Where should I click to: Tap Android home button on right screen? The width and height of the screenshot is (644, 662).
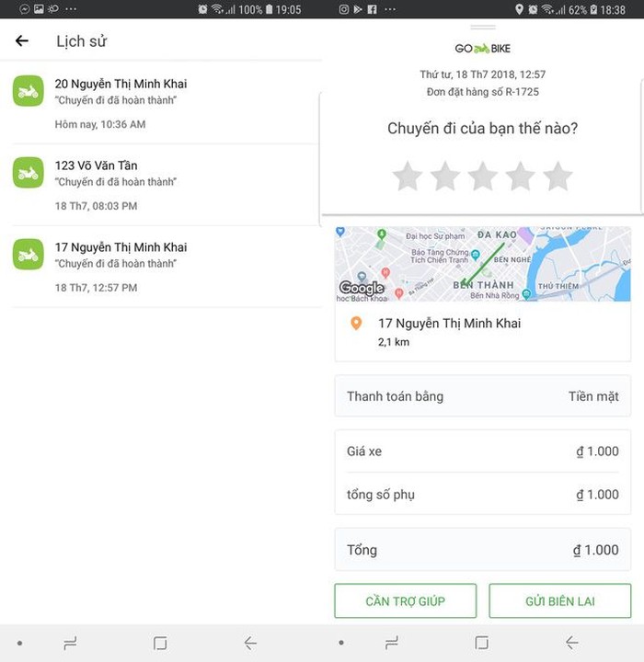[x=481, y=643]
